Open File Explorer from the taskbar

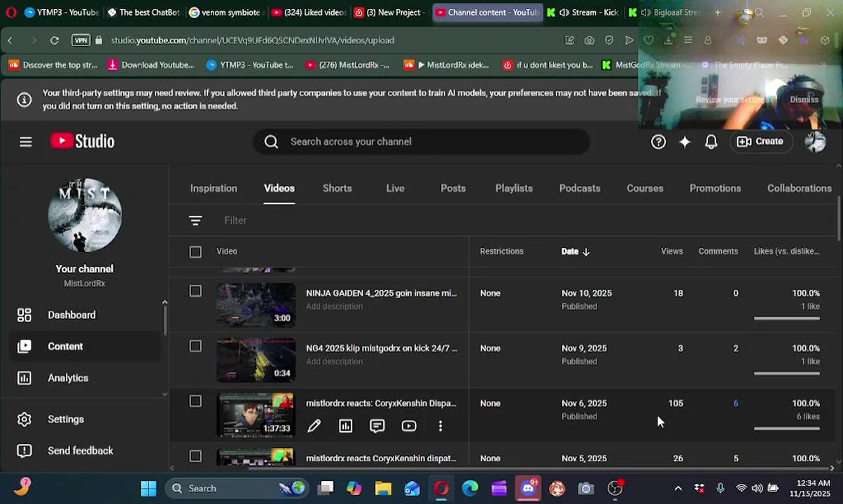coord(383,489)
